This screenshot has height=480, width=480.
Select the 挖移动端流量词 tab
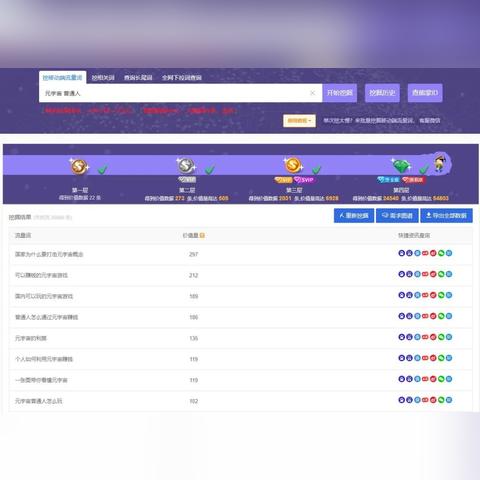point(62,78)
